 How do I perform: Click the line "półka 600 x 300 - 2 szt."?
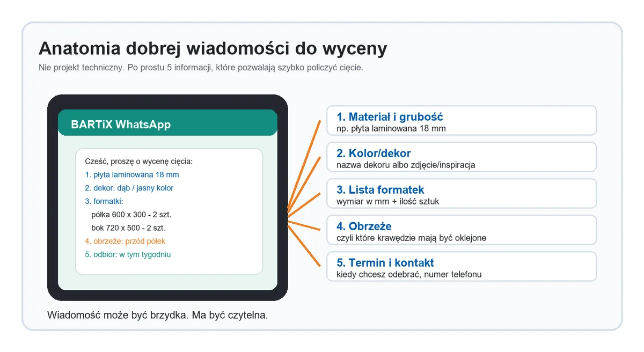(131, 215)
